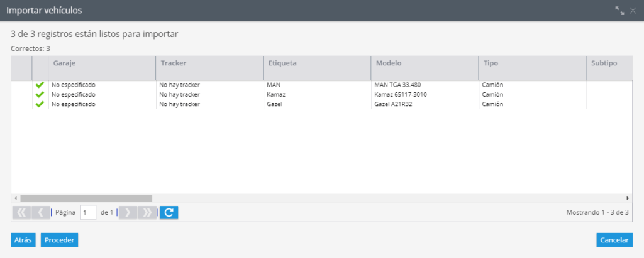Image resolution: width=644 pixels, height=258 pixels.
Task: Click green checkmark of the Kamaz row
Action: (x=40, y=94)
